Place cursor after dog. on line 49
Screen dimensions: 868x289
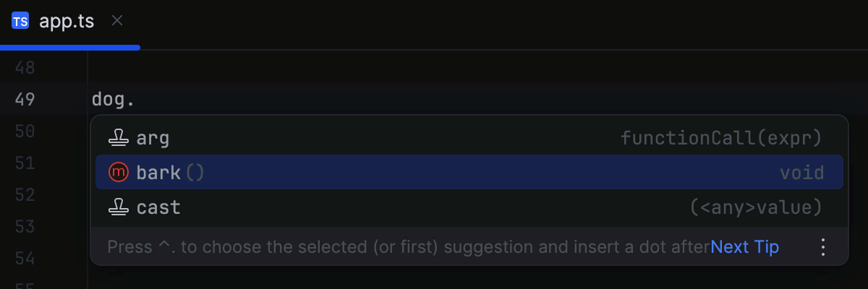pyautogui.click(x=136, y=99)
